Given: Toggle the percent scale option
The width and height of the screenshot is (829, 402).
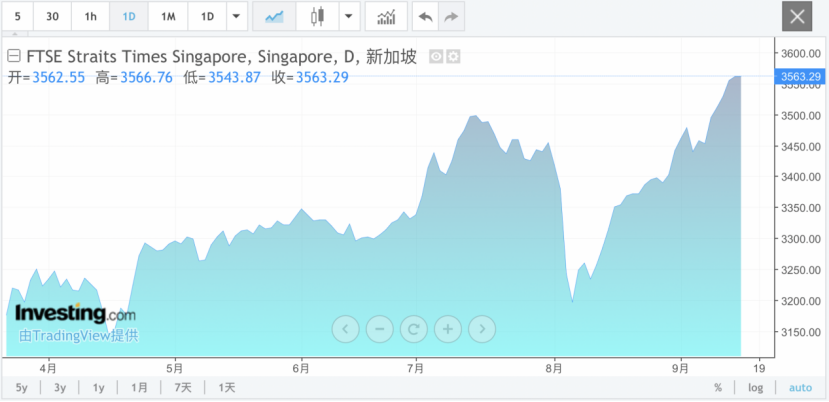Looking at the screenshot, I should coord(717,387).
